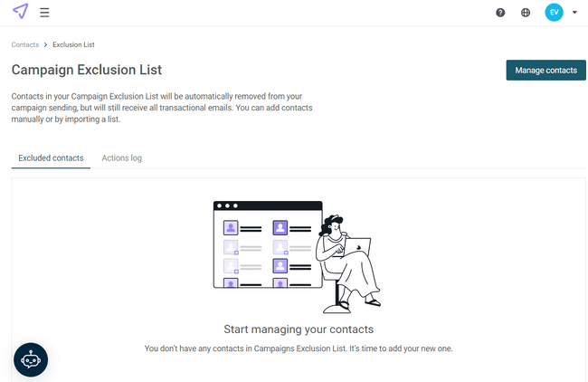Click the Start managing your contacts heading

point(298,329)
